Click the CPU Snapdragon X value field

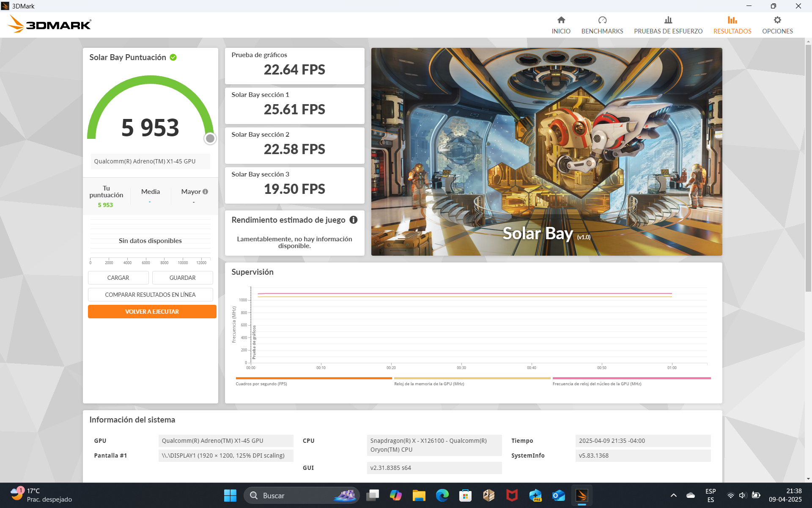pos(434,445)
